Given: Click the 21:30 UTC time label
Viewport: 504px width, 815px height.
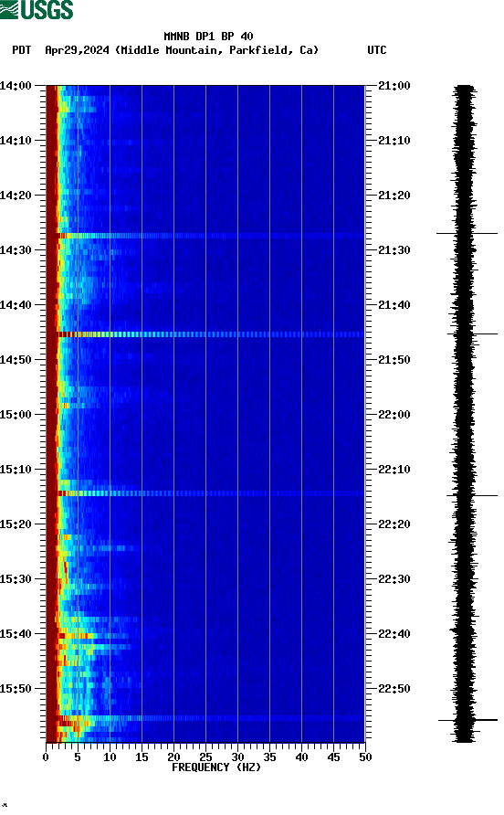Looking at the screenshot, I should [x=394, y=250].
